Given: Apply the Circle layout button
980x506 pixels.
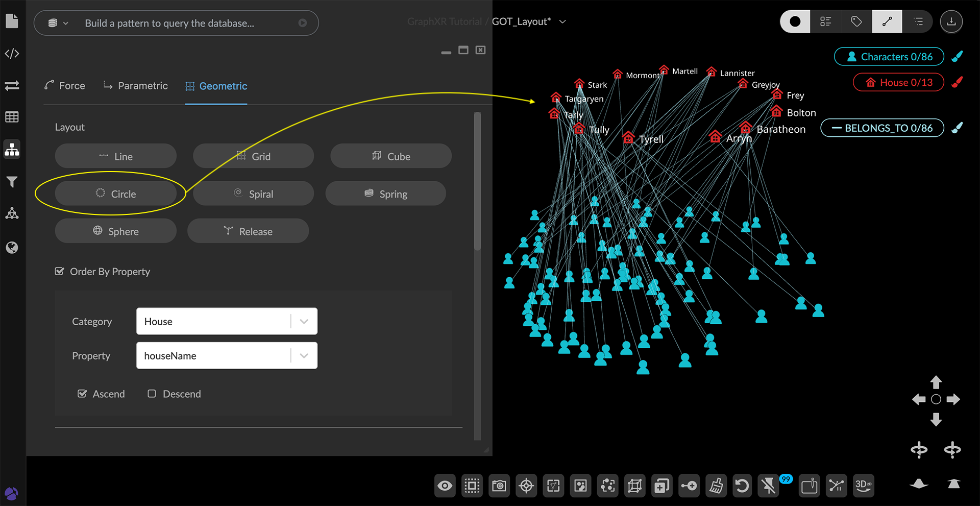Looking at the screenshot, I should tap(116, 194).
